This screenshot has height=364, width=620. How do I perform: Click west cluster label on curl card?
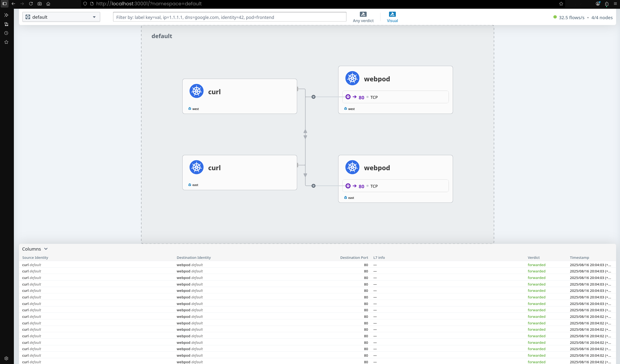193,109
